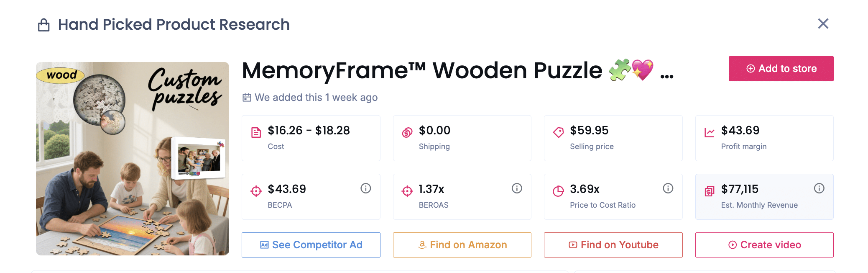The image size is (868, 273).
Task: Click Find on Amazon button
Action: (462, 245)
